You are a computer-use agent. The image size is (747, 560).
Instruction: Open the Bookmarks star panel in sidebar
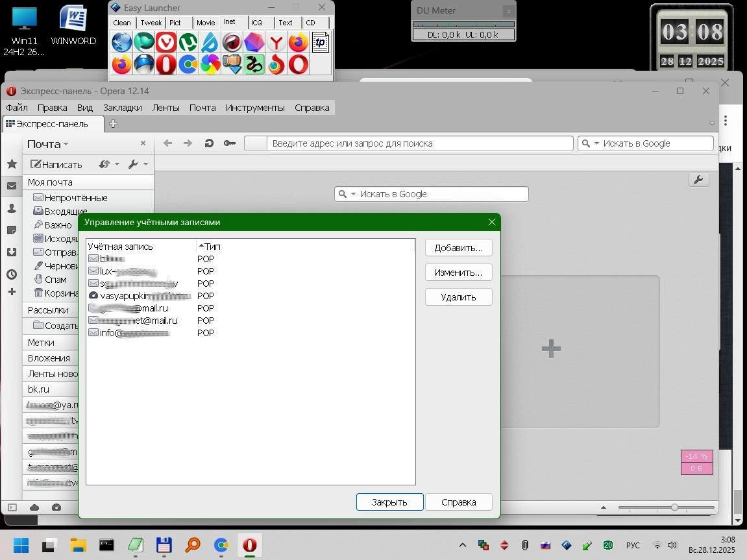tap(12, 164)
